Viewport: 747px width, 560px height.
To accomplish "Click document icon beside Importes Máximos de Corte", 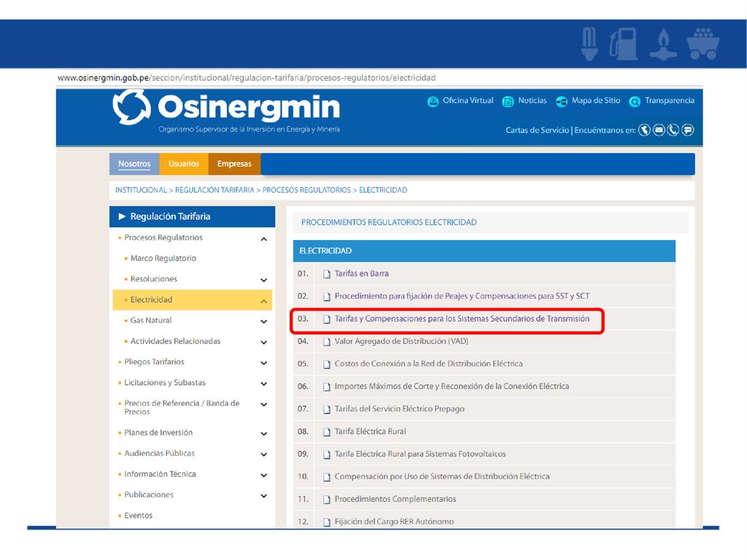I will pos(327,386).
